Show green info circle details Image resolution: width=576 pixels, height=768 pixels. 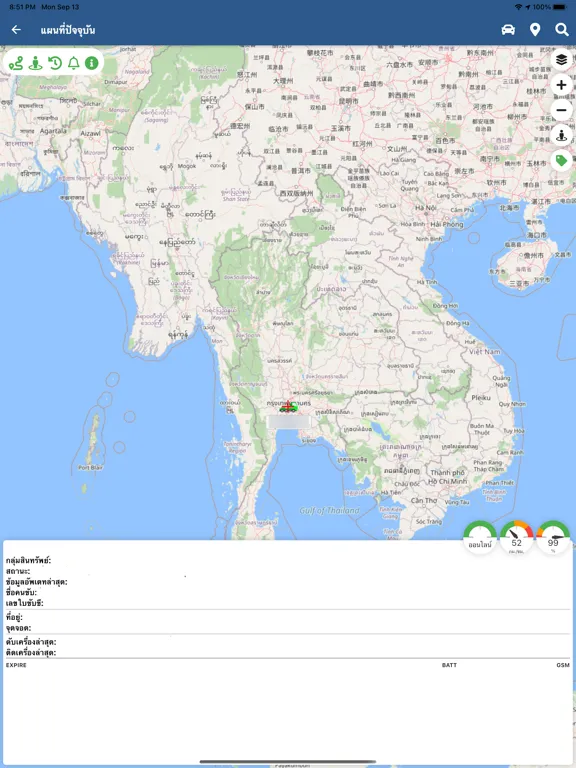[x=92, y=63]
